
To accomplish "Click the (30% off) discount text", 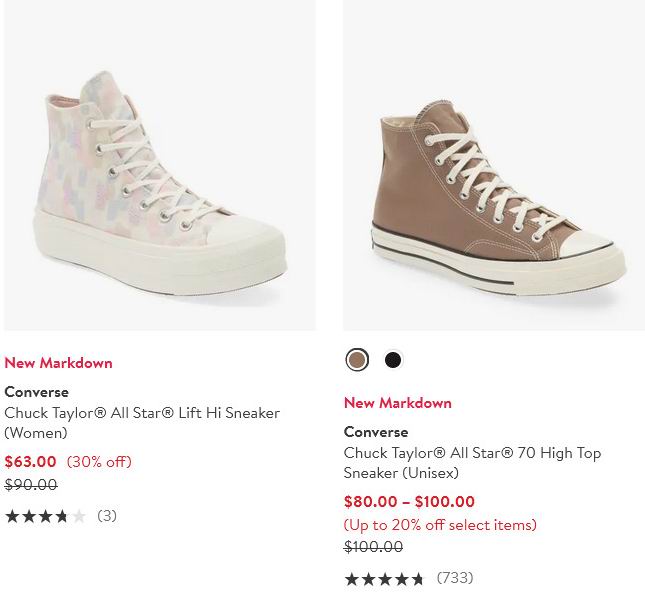I will [x=99, y=462].
